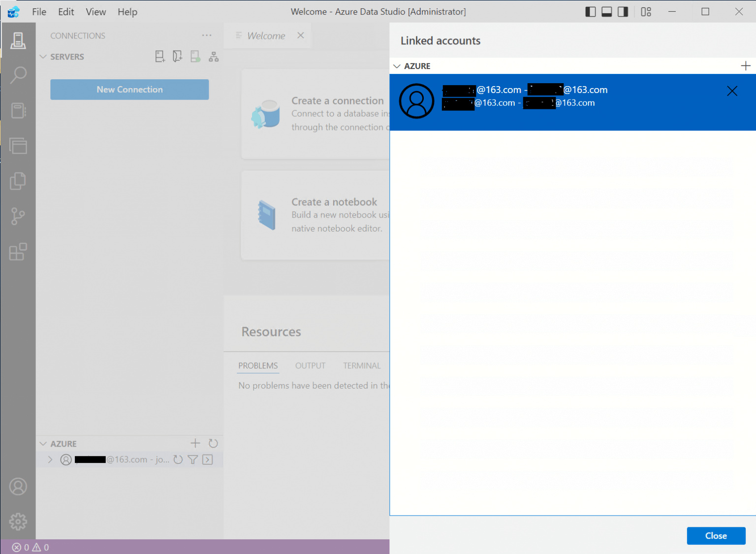Open the Manage gear icon
Image resolution: width=756 pixels, height=554 pixels.
pos(18,521)
